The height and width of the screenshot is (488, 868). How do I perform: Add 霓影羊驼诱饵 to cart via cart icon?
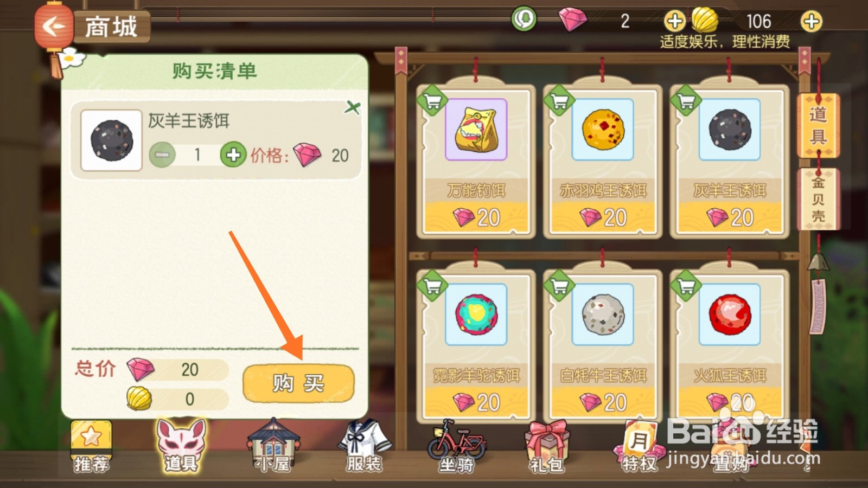[x=432, y=285]
